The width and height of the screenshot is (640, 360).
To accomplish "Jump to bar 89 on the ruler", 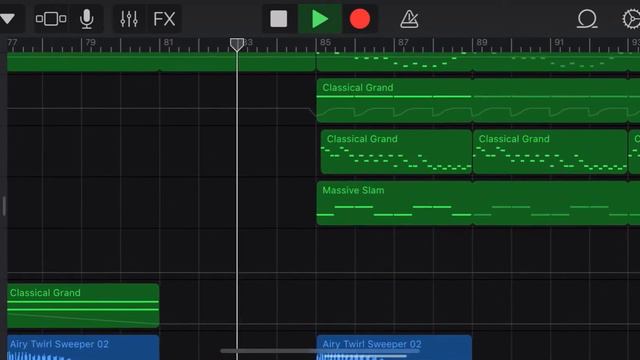I will tap(482, 42).
